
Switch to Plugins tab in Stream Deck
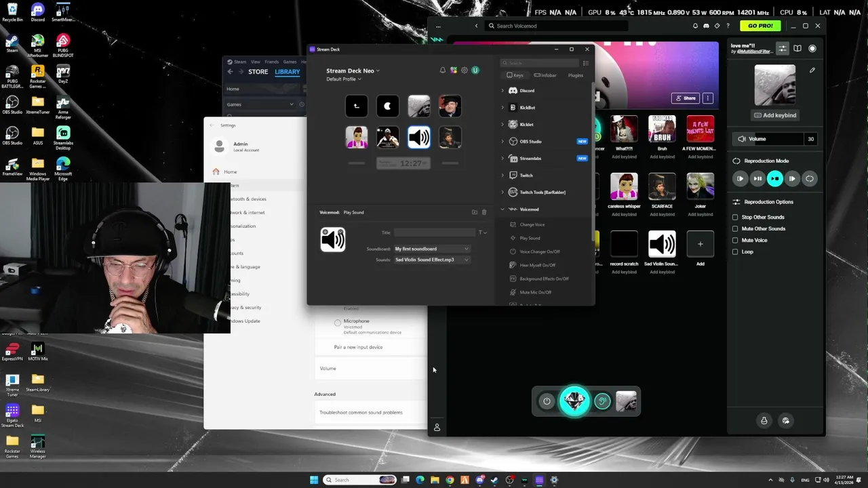click(x=575, y=75)
